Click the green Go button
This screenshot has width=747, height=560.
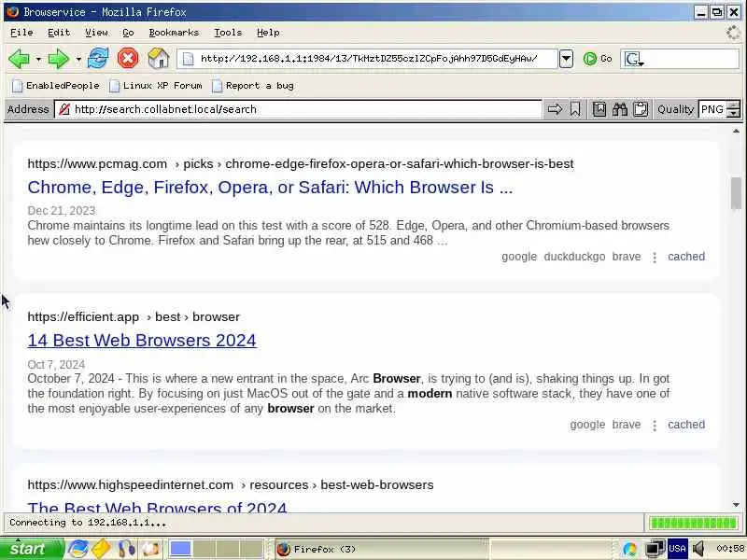(598, 59)
